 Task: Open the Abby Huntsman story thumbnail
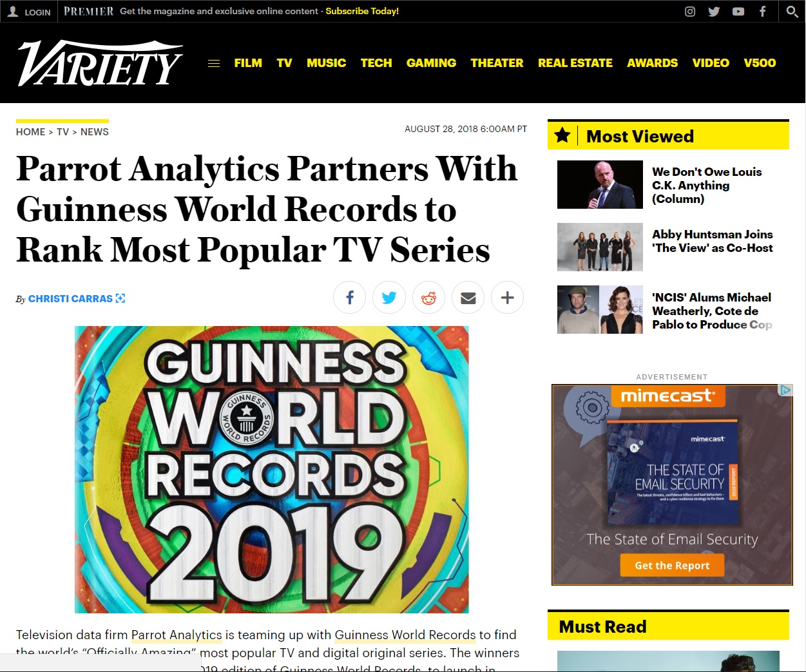[x=600, y=247]
